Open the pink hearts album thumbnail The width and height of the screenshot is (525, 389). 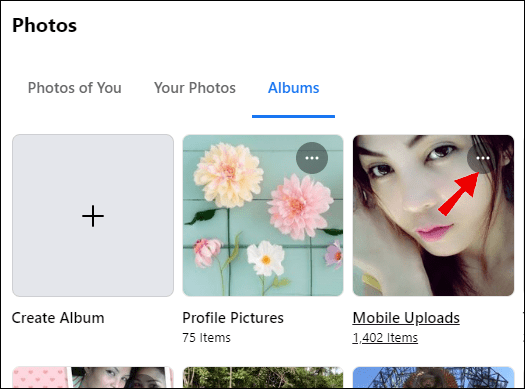93,377
